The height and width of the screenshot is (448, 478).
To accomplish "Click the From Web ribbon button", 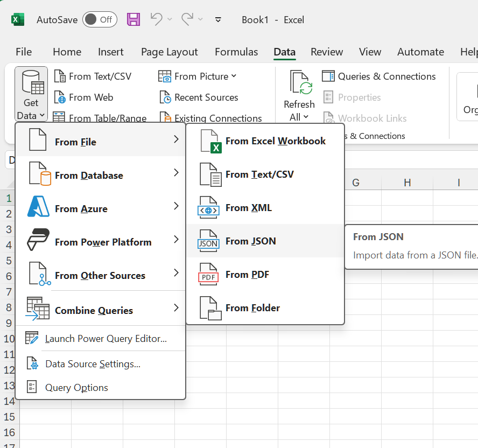I will point(84,97).
